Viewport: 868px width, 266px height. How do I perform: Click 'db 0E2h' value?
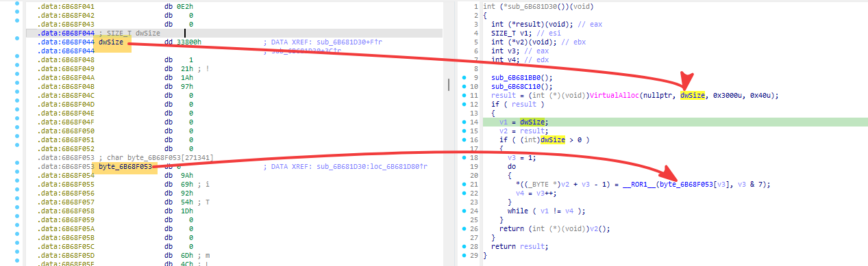(178, 6)
